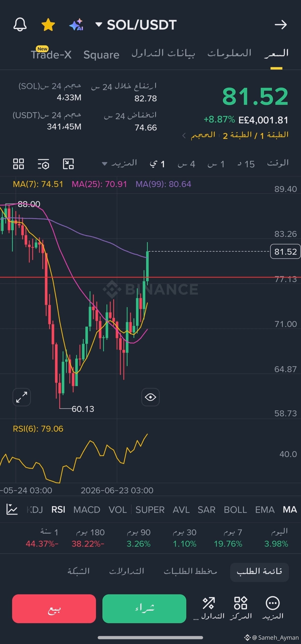Open the Square tab
The height and width of the screenshot is (644, 301).
tap(101, 55)
